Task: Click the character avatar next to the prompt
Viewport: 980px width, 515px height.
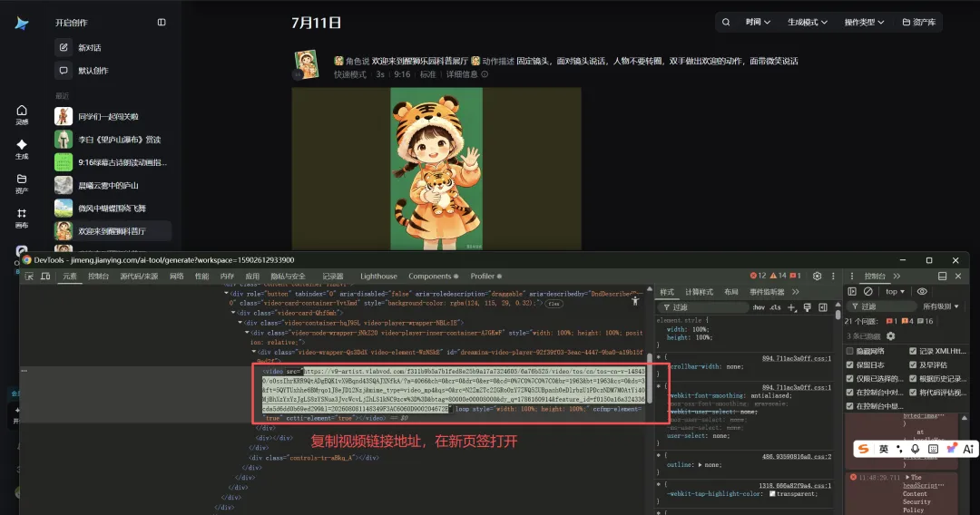Action: click(307, 63)
